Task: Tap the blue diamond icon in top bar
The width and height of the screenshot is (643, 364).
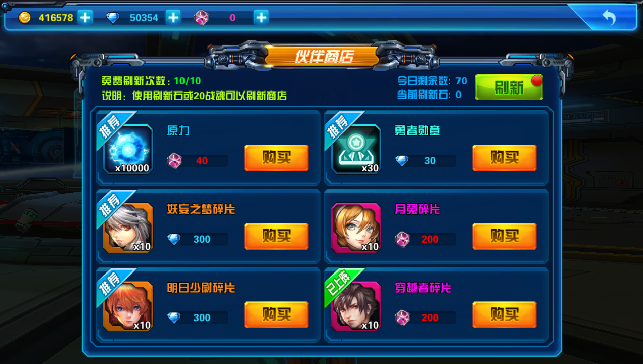Action: tap(113, 18)
